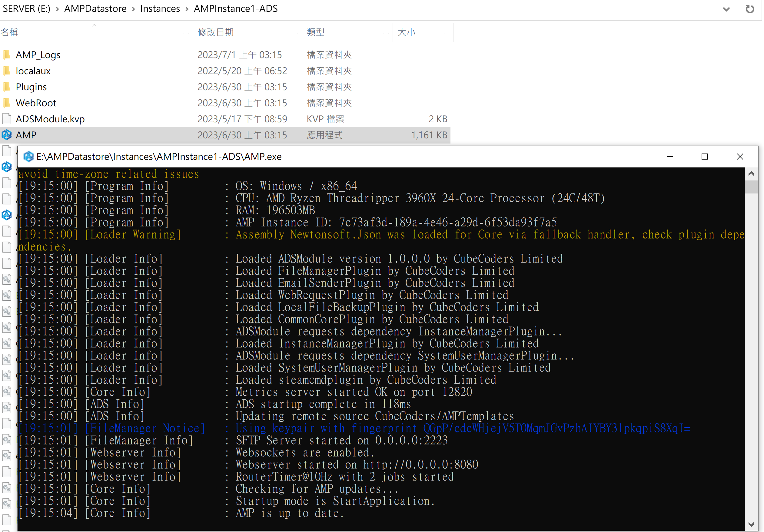Sort by 名稱 column header
Viewport: 764px width, 532px height.
coord(96,32)
